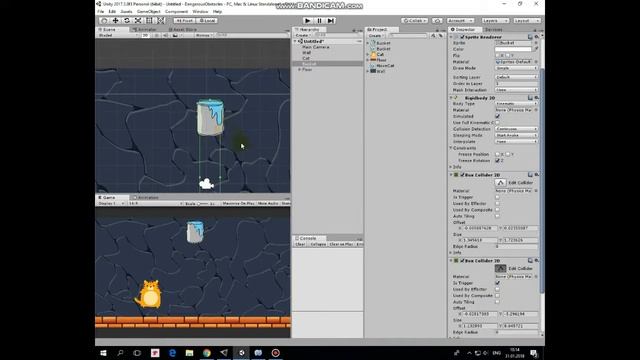Open Interpolate dropdown
Screen dimensions: 640x360
click(x=516, y=142)
